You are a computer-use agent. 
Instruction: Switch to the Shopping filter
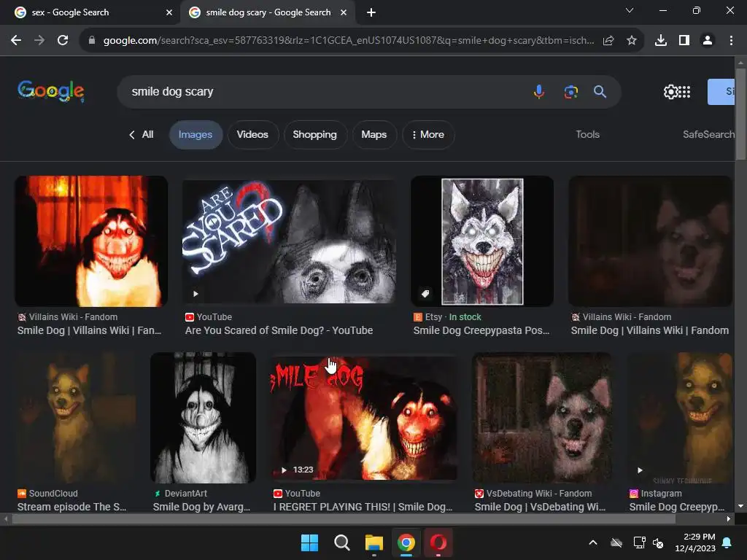click(315, 135)
